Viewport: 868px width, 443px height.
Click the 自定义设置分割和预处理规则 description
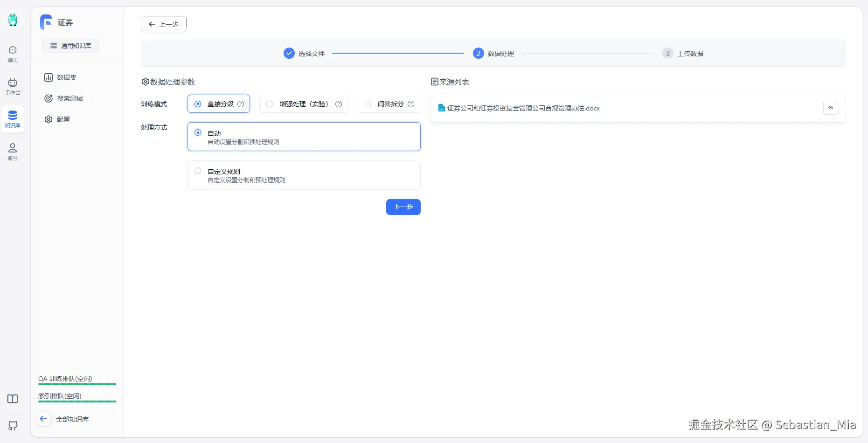click(x=246, y=180)
